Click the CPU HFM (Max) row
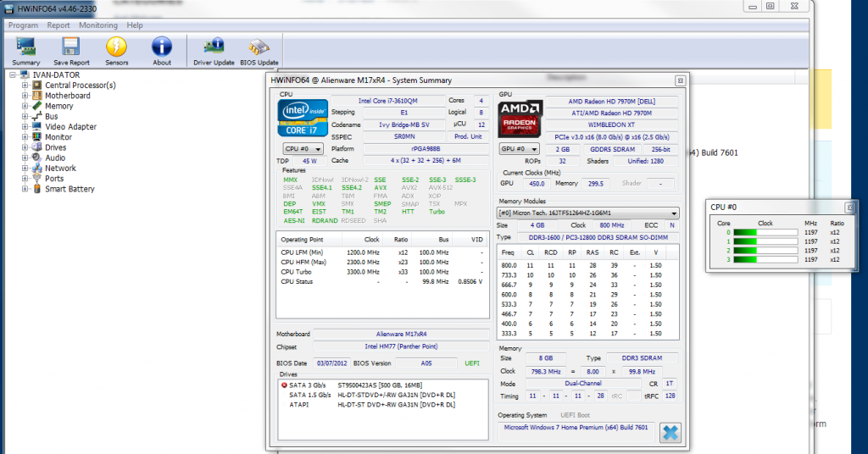868x454 pixels. point(382,262)
